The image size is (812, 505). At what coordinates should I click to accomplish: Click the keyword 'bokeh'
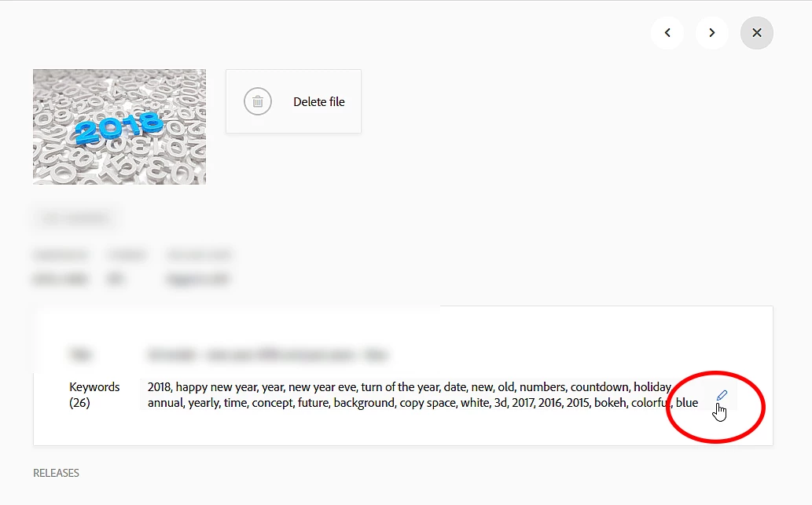click(610, 403)
